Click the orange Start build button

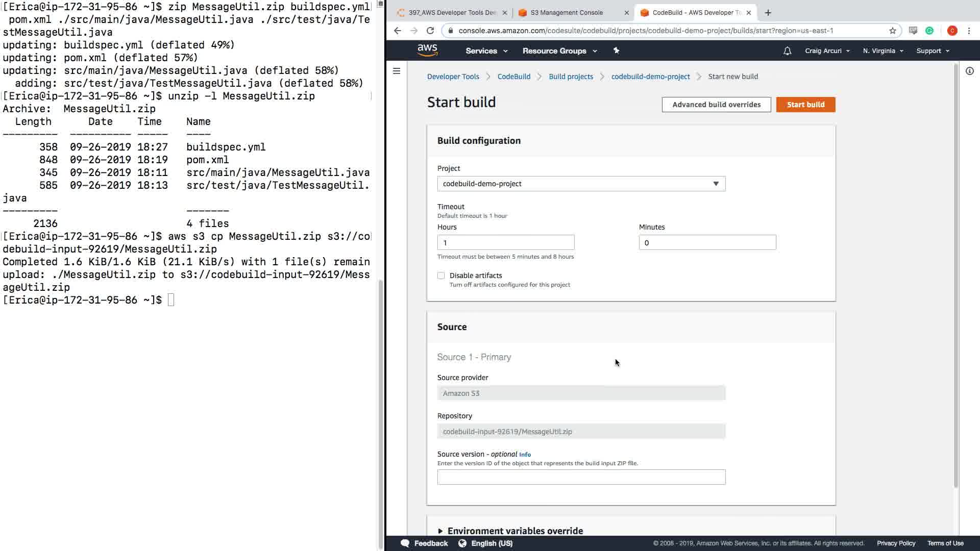click(805, 105)
